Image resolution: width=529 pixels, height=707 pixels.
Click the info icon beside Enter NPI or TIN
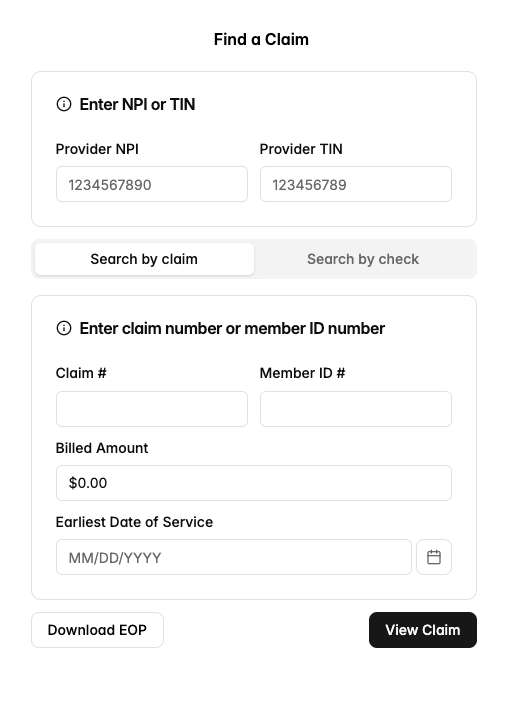click(x=64, y=104)
